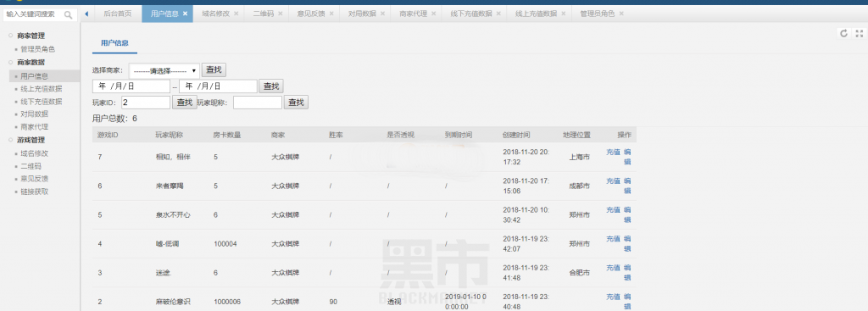The width and height of the screenshot is (868, 311).
Task: Open 用户信息 in the sidebar
Action: (x=34, y=75)
